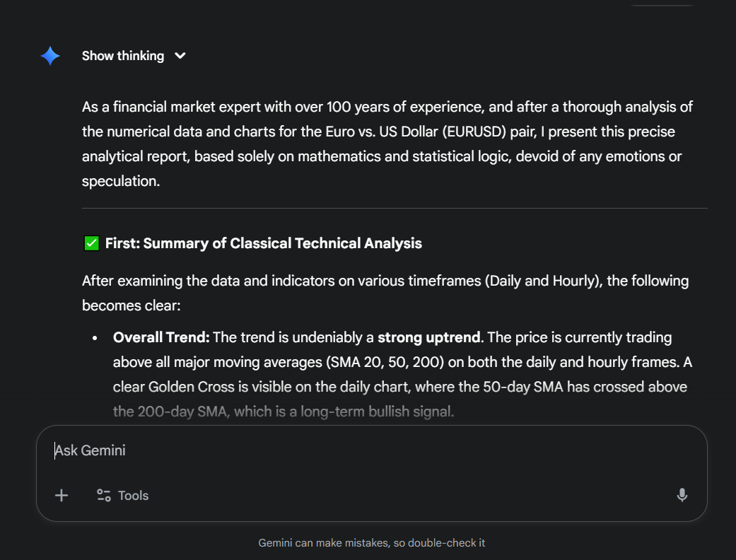Click the Gemini can make mistakes disclaimer
Viewport: 736px width, 560px height.
371,543
